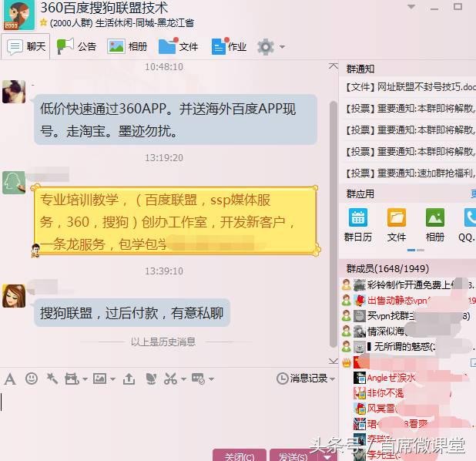Insert a picture via image icon

pos(99,379)
